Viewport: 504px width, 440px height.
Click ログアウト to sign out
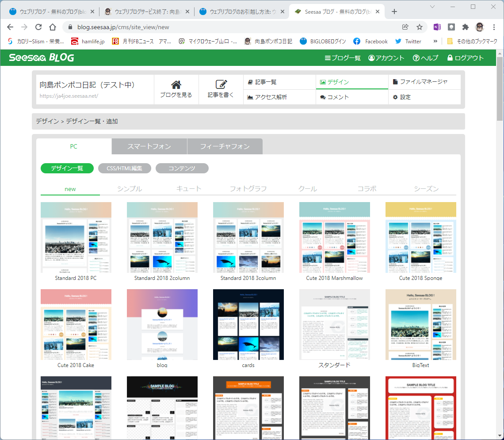pyautogui.click(x=466, y=58)
